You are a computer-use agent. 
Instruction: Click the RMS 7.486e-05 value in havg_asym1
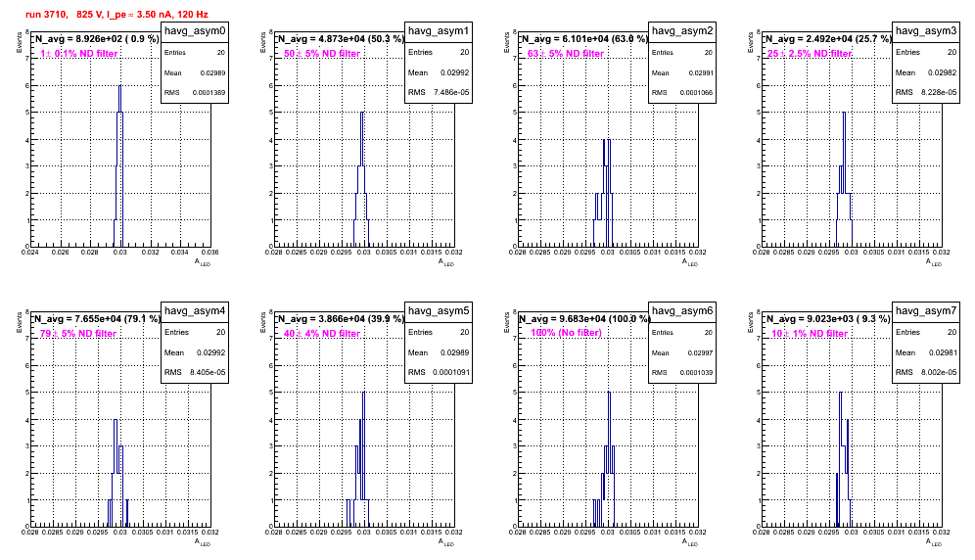(452, 92)
